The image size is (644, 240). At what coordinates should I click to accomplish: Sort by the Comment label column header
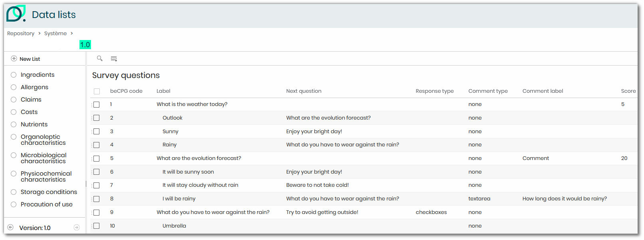[x=543, y=91]
